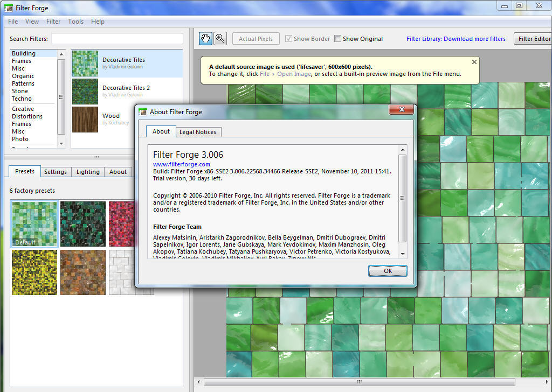This screenshot has height=392, width=552.
Task: Open the Lighting tab
Action: coord(88,172)
